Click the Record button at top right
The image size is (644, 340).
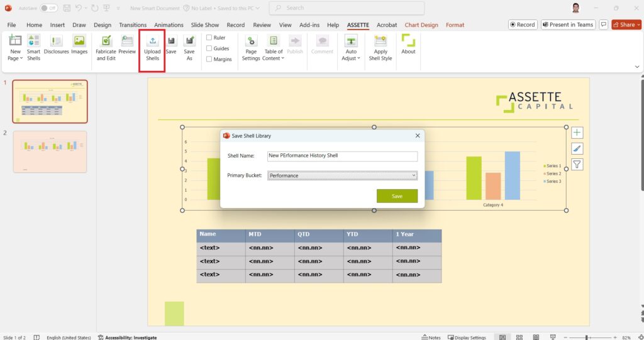[523, 25]
